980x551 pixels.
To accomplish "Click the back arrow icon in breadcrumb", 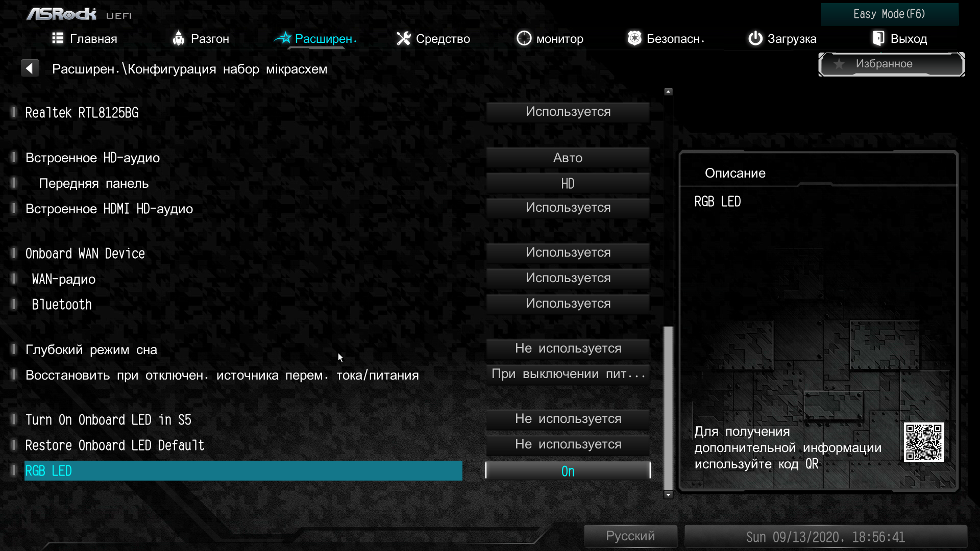I will pyautogui.click(x=30, y=68).
